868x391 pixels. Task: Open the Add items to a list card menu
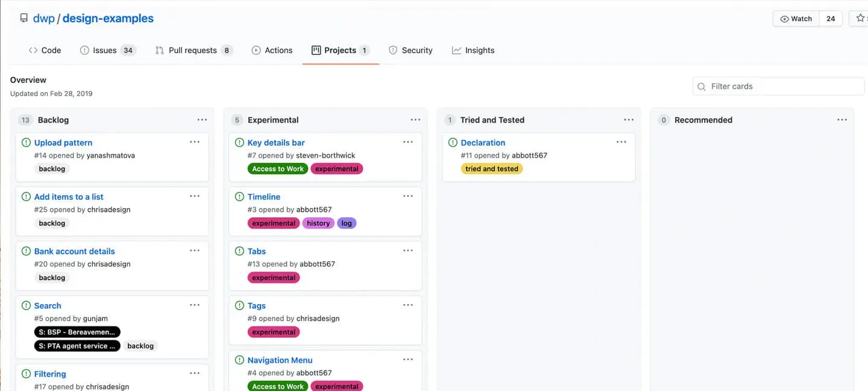click(195, 196)
